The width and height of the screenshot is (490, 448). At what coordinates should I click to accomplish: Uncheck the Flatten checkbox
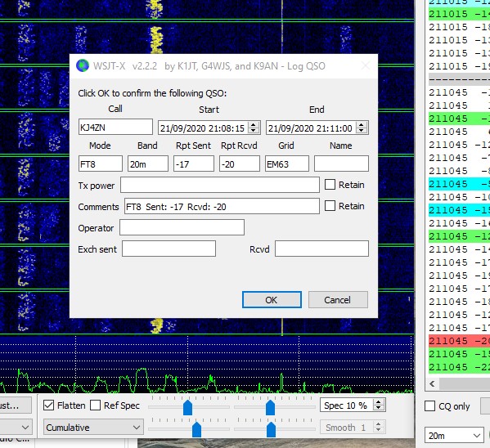point(49,405)
